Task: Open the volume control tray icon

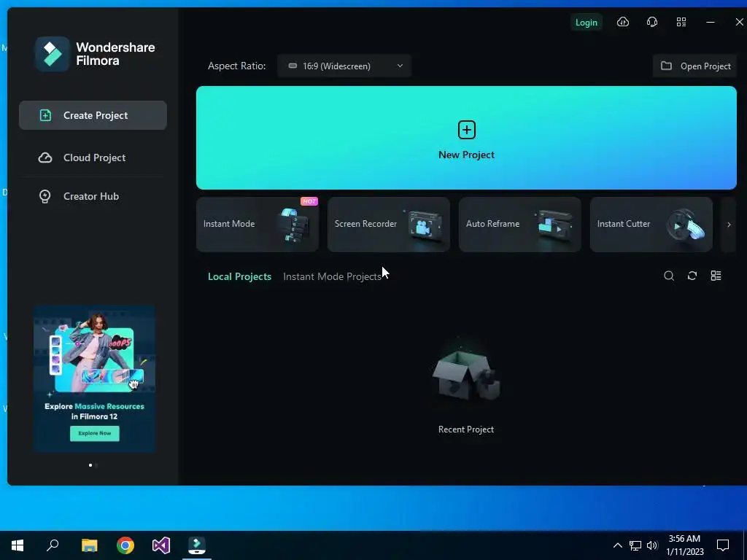Action: 652,545
